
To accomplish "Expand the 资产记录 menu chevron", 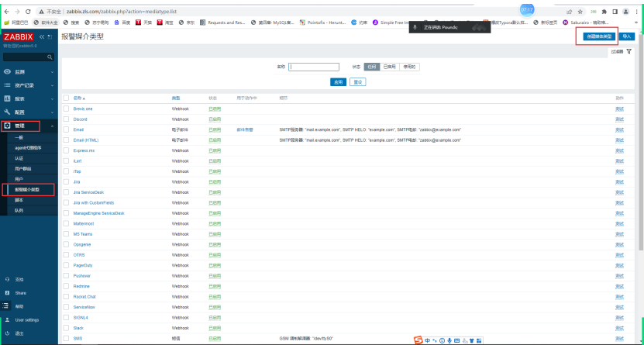I will point(52,85).
